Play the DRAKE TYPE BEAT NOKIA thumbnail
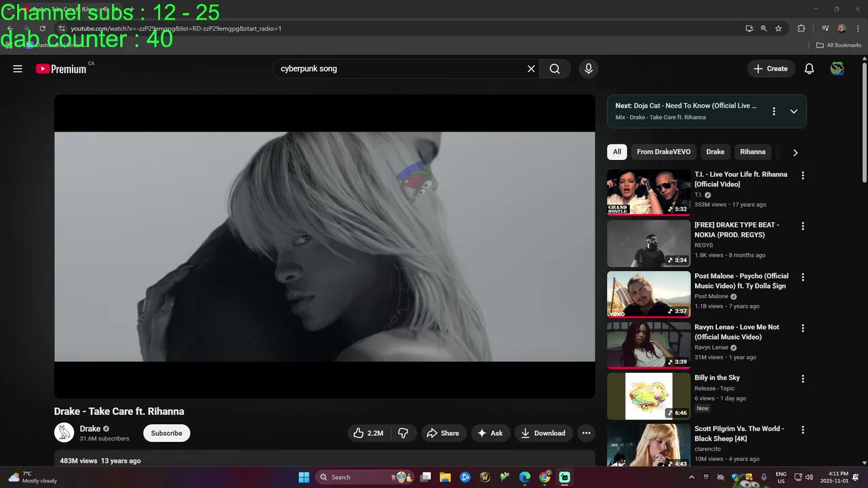This screenshot has height=488, width=868. coord(648,243)
